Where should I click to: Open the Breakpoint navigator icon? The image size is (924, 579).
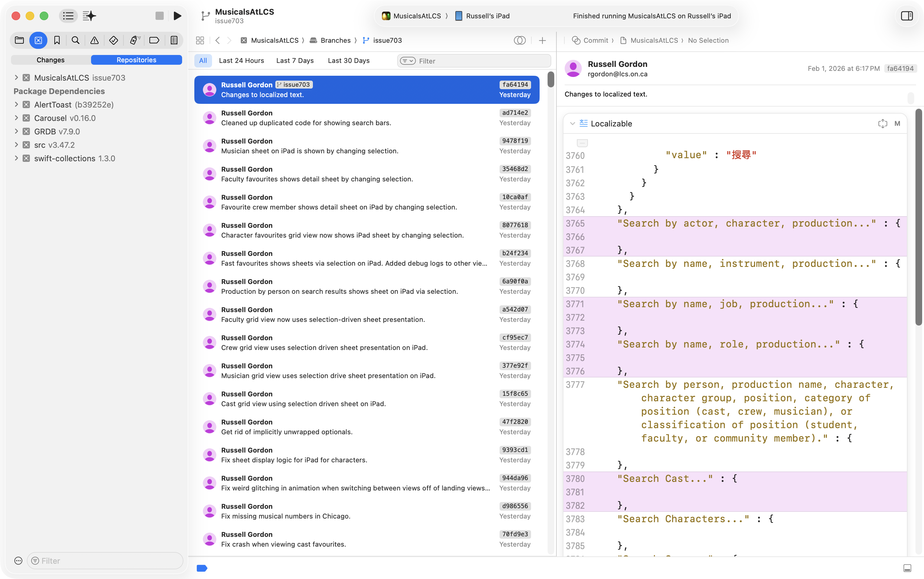pos(154,40)
